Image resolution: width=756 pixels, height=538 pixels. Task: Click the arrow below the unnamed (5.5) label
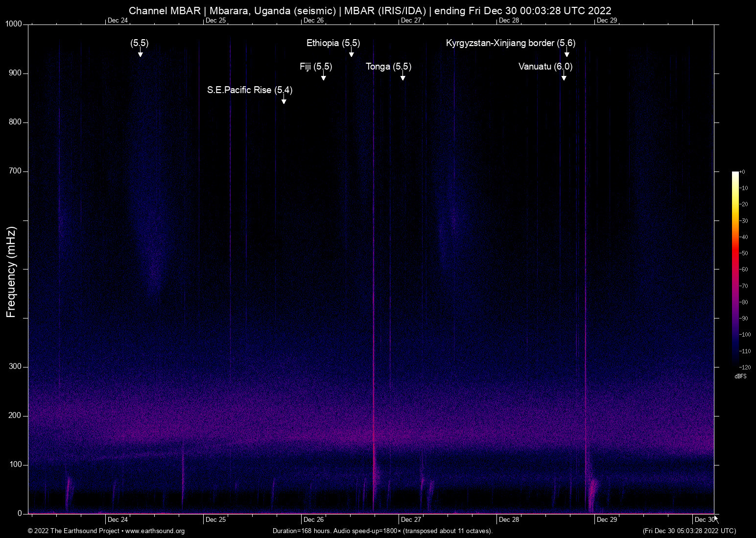coord(140,53)
